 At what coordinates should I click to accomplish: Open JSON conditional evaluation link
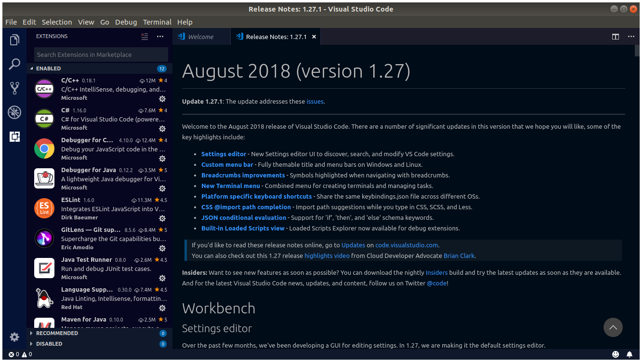pyautogui.click(x=244, y=218)
